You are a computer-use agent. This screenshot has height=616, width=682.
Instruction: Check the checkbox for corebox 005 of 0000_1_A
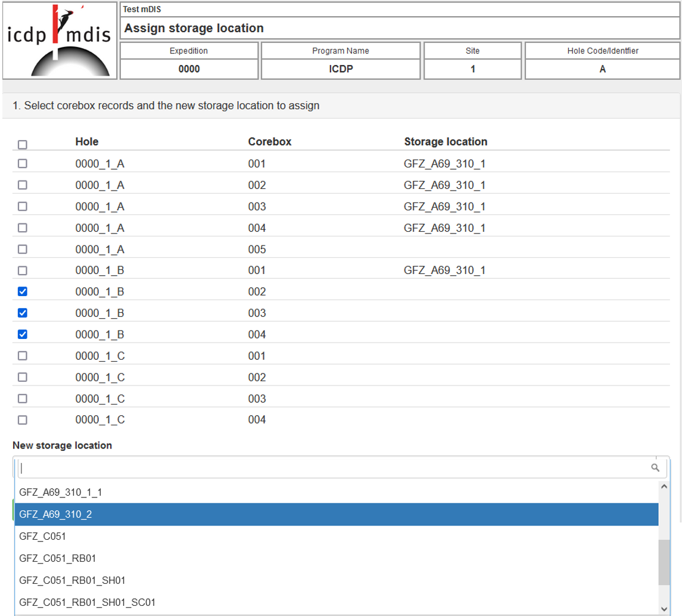pyautogui.click(x=23, y=249)
